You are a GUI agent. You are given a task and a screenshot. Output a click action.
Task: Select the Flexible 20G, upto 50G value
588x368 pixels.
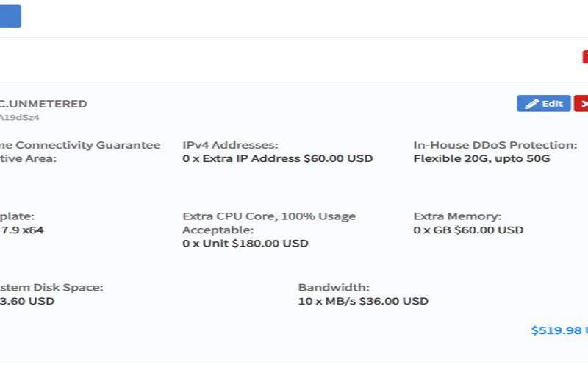tap(481, 158)
